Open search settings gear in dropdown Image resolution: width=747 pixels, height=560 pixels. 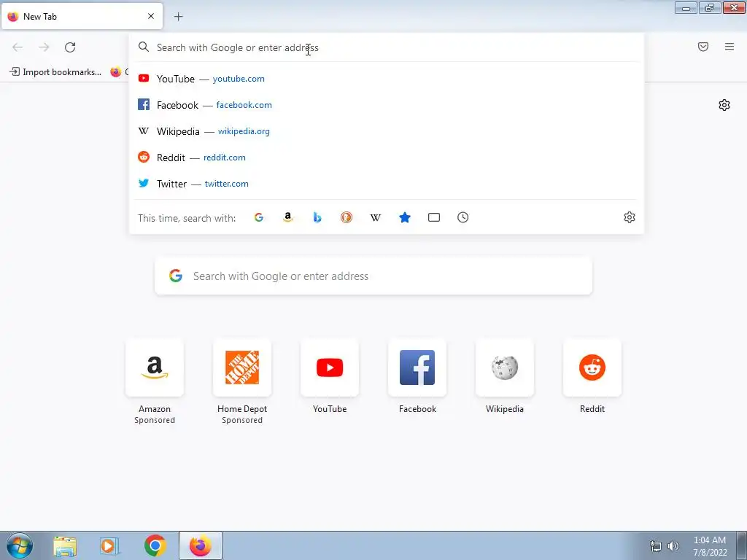630,217
